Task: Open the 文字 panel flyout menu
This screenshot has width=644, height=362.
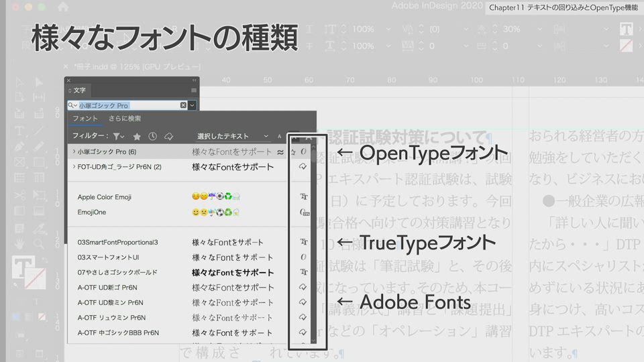Action: pyautogui.click(x=194, y=90)
